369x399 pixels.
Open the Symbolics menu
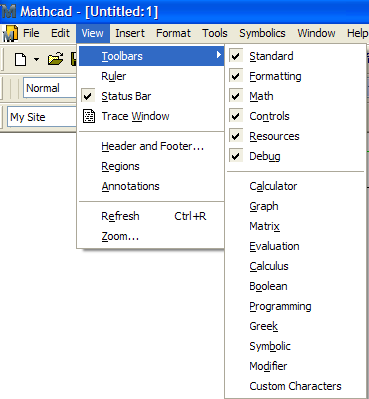click(262, 33)
